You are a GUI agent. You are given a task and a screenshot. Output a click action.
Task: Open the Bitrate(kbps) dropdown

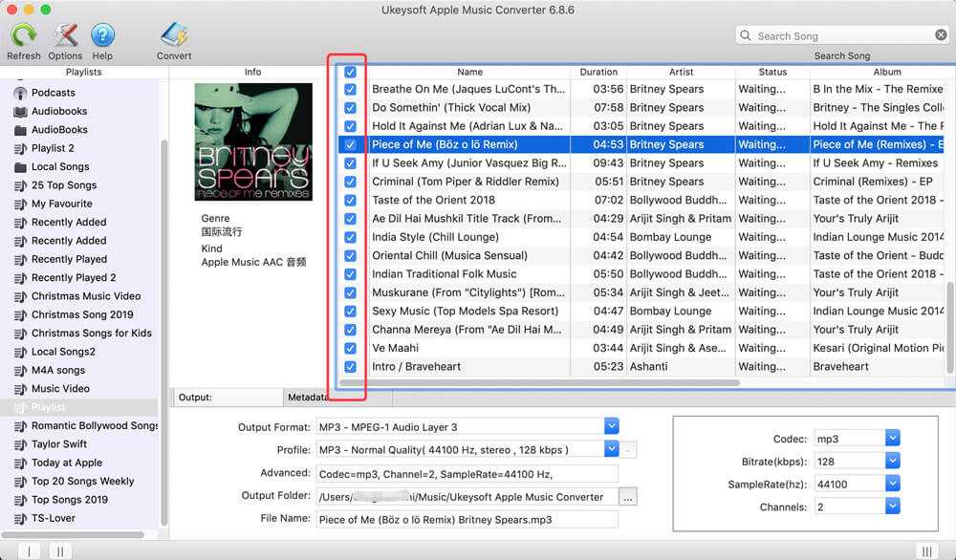(892, 461)
